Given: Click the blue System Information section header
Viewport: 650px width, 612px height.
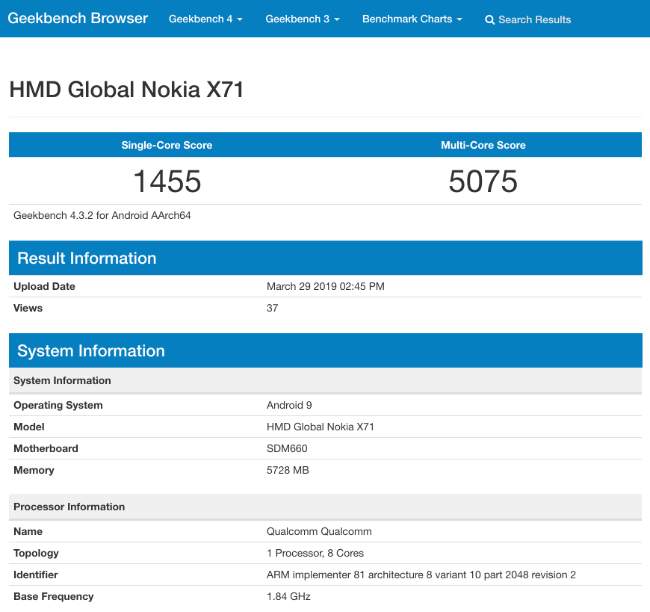Looking at the screenshot, I should (x=91, y=350).
